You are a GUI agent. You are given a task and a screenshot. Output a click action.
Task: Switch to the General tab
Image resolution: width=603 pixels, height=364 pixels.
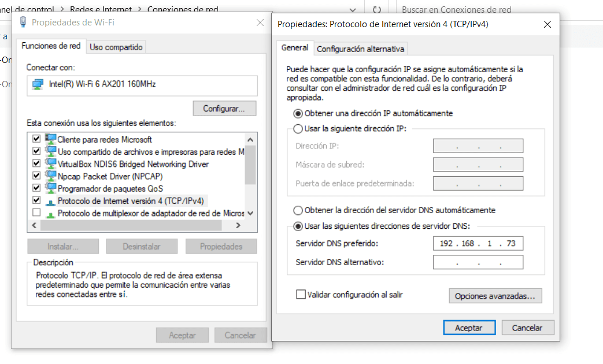[x=295, y=47]
